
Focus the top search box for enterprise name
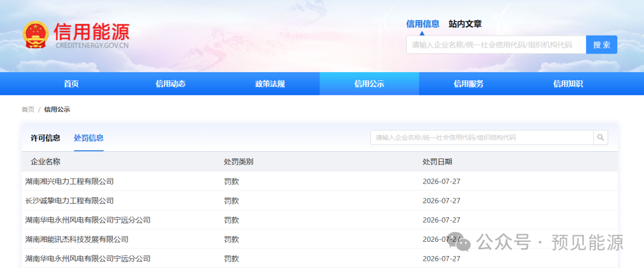click(x=496, y=45)
